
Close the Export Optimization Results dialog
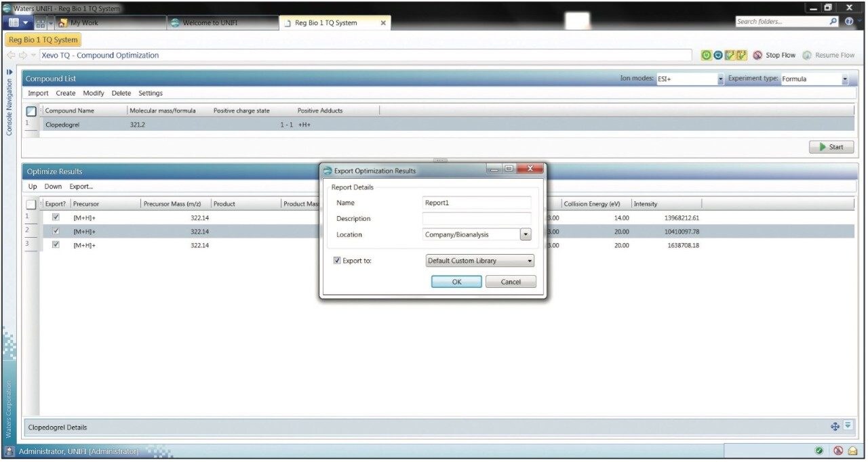point(530,169)
